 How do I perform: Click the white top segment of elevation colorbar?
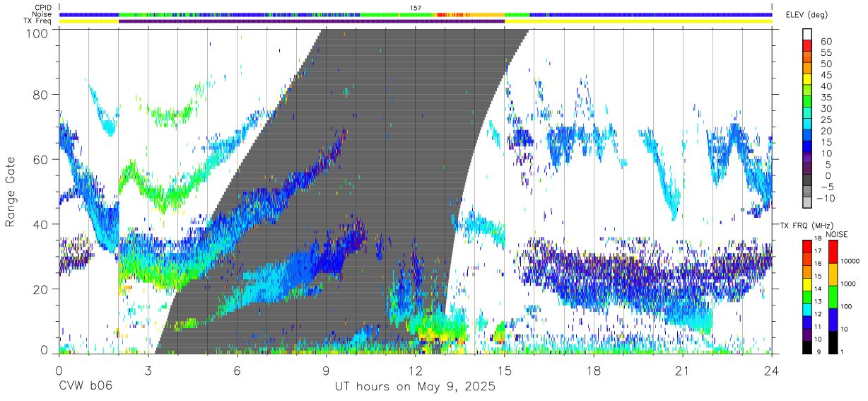pos(807,33)
